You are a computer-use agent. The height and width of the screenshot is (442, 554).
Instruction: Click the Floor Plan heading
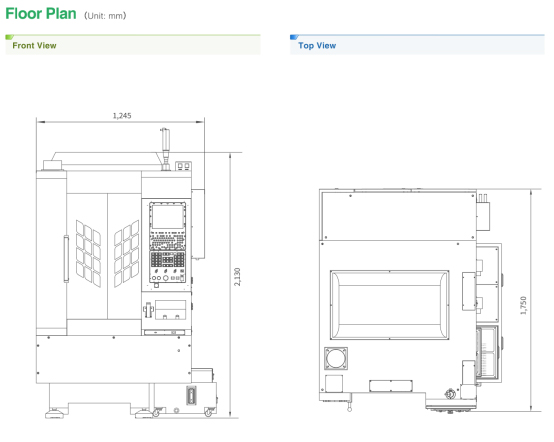41,14
